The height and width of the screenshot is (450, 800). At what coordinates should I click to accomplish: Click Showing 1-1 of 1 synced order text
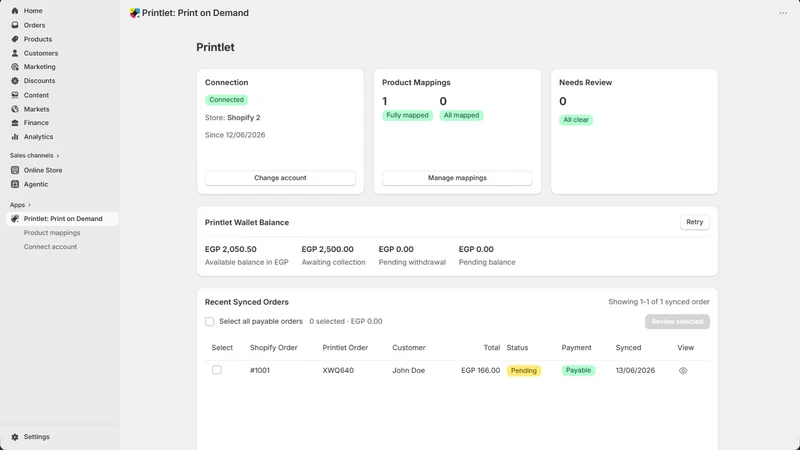[659, 302]
